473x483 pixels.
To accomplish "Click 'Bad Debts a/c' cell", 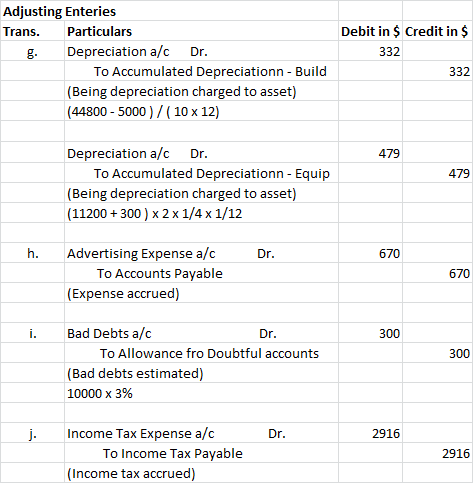I will coord(201,333).
